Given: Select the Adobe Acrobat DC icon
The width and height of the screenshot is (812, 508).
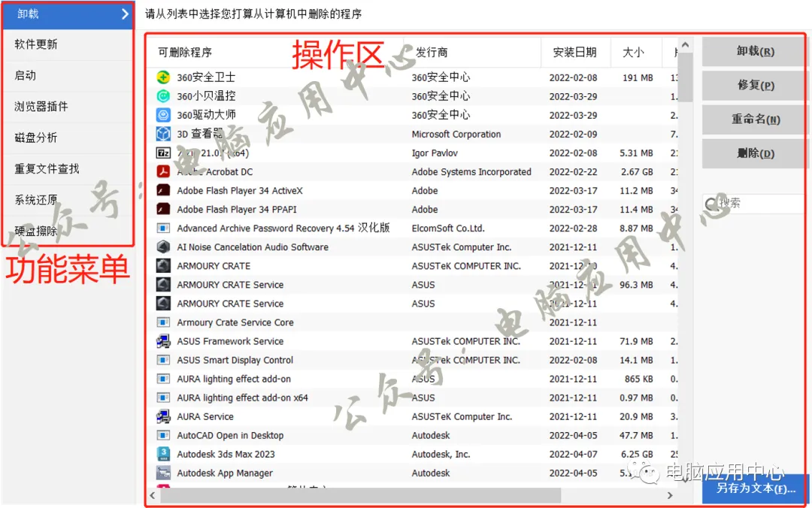Looking at the screenshot, I should pyautogui.click(x=163, y=171).
